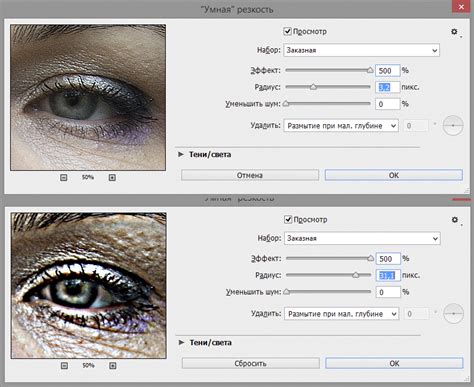Zoom out preview in bottom dialog
Screen dimensions: 474x387
[x=64, y=366]
